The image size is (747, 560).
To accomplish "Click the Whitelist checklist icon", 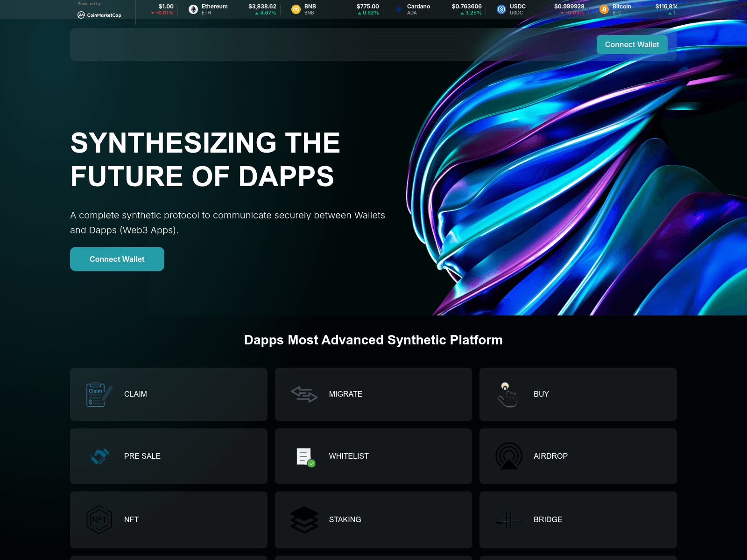I will click(304, 456).
